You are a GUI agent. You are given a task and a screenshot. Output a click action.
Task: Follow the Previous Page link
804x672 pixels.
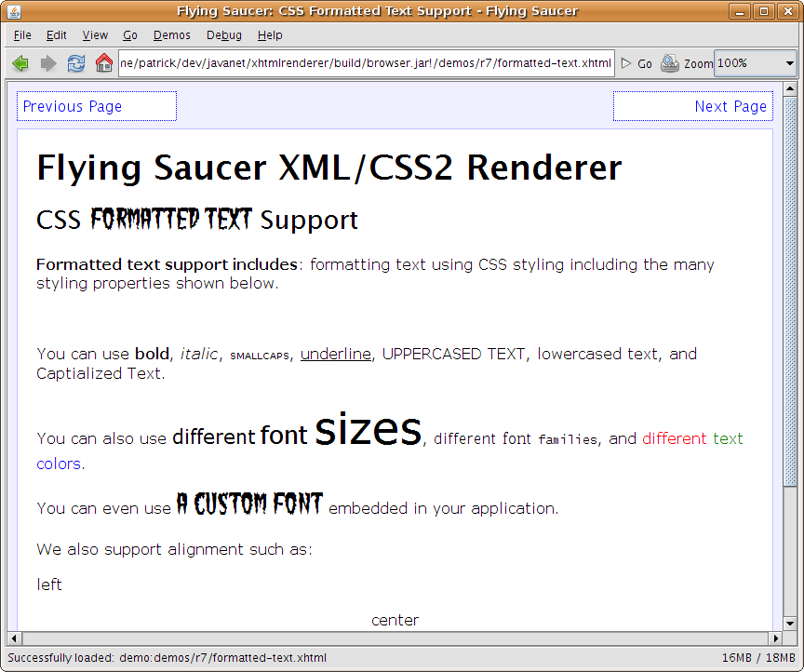pyautogui.click(x=73, y=106)
